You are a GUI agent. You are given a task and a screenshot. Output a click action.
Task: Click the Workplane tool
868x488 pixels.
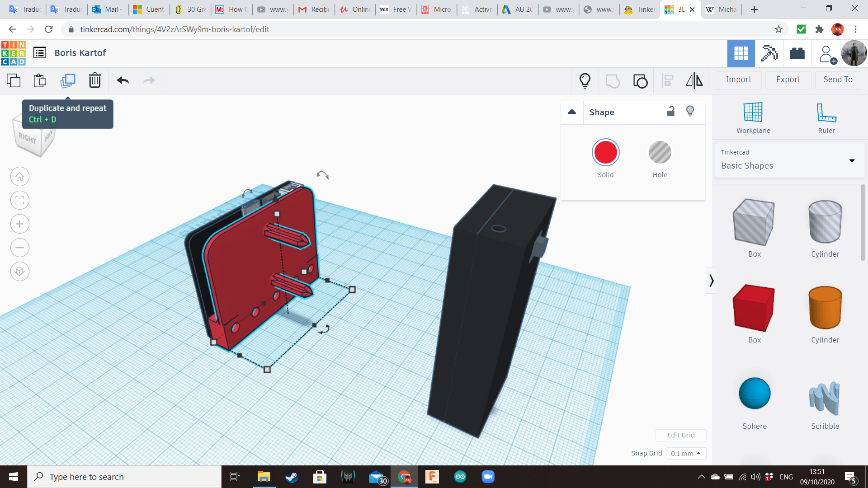click(x=753, y=117)
